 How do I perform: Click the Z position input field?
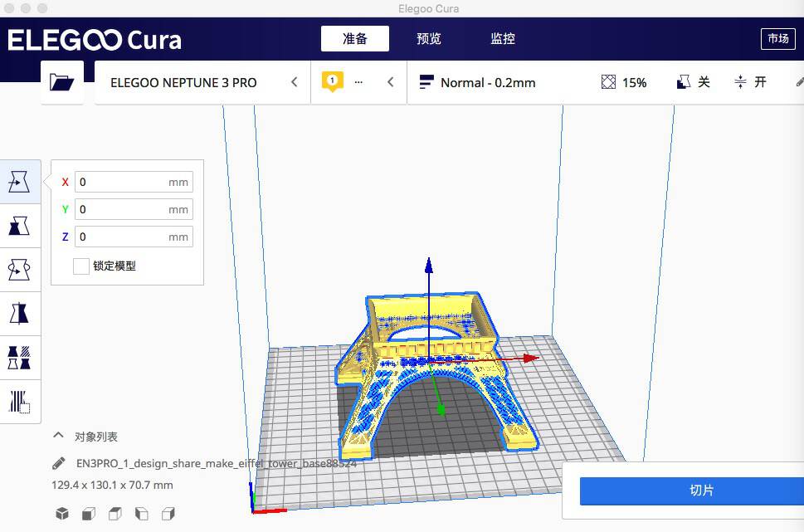[134, 237]
